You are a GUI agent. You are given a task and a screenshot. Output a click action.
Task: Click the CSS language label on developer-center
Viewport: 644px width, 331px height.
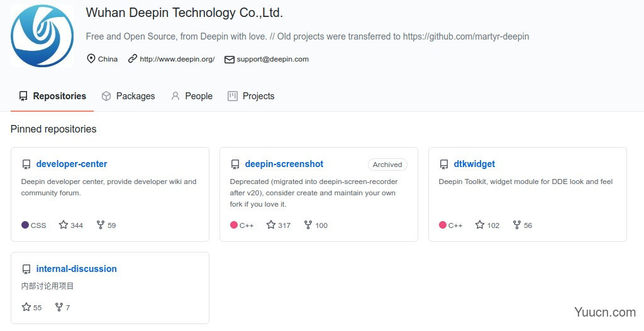[38, 225]
